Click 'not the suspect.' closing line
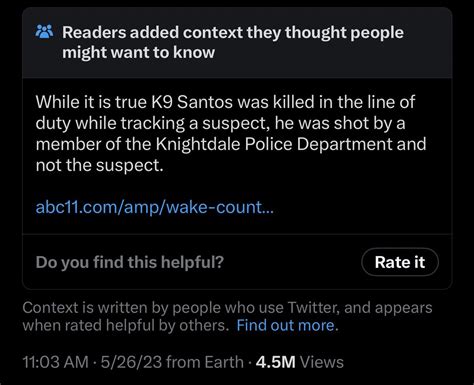 tap(100, 165)
